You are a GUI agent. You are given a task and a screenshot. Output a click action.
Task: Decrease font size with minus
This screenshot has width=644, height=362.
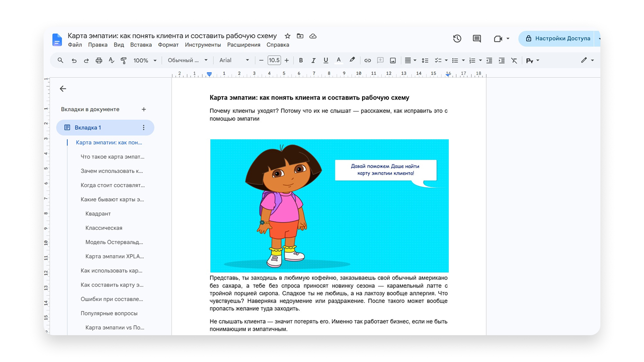pyautogui.click(x=261, y=60)
